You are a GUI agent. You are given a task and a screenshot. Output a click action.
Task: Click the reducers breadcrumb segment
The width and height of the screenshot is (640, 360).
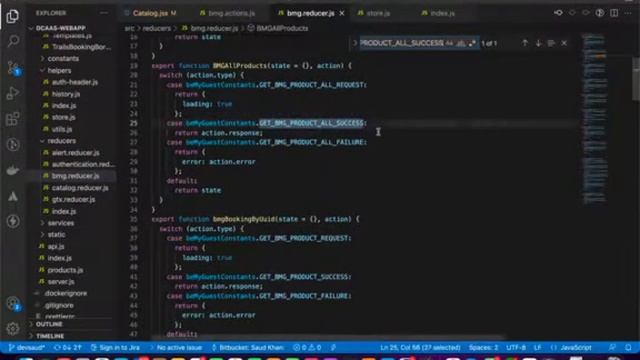tap(157, 28)
